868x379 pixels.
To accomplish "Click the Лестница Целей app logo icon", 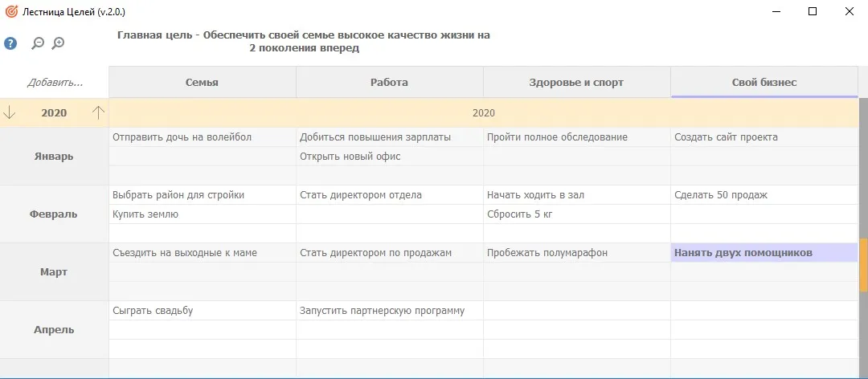I will (x=11, y=12).
